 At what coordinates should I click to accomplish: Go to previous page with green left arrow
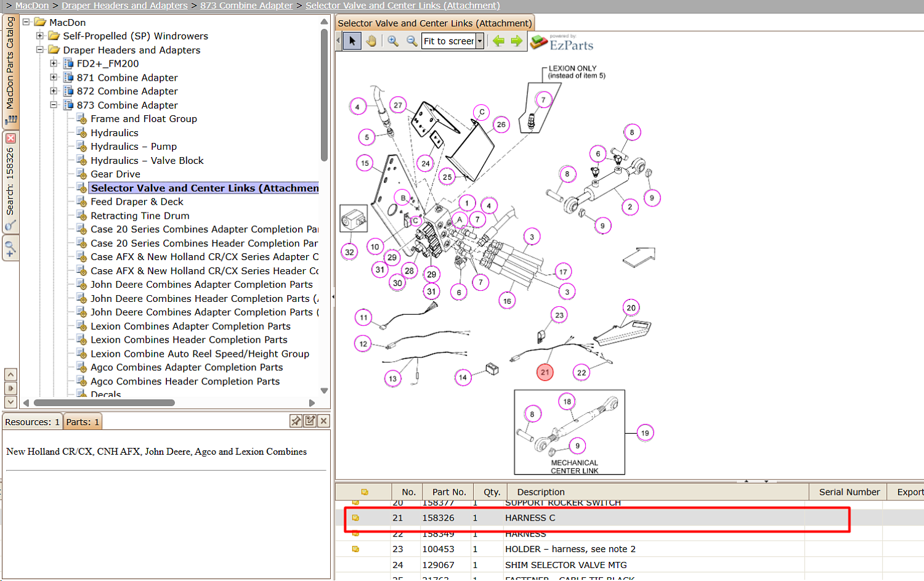(498, 41)
